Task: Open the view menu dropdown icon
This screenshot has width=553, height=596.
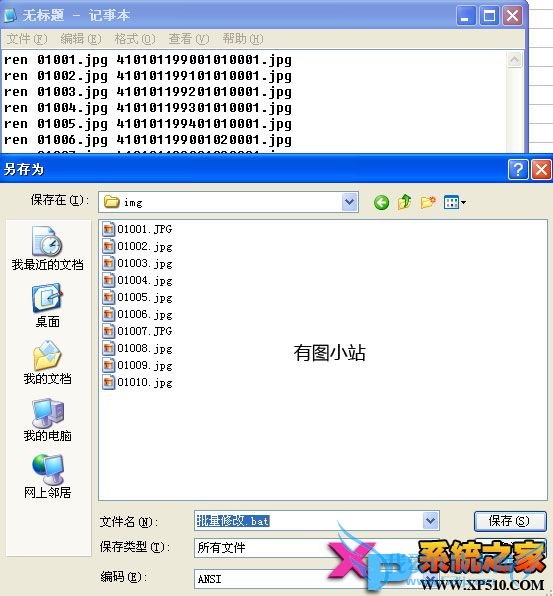Action: (455, 203)
